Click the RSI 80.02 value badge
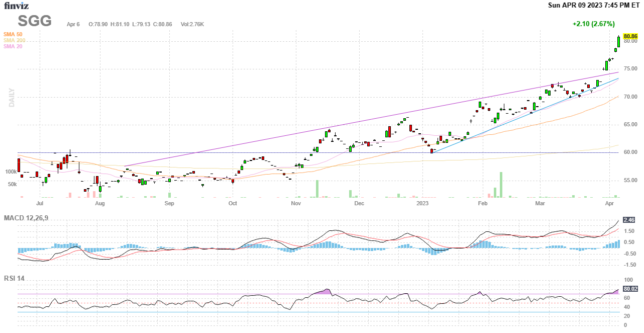Viewport: 644px width, 333px height. (x=630, y=289)
